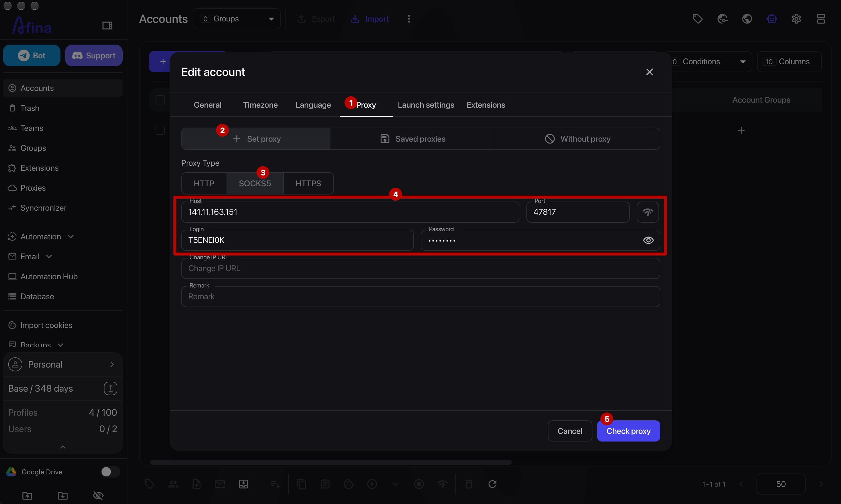The image size is (841, 504).
Task: Show the password with the eye icon
Action: [x=649, y=240]
